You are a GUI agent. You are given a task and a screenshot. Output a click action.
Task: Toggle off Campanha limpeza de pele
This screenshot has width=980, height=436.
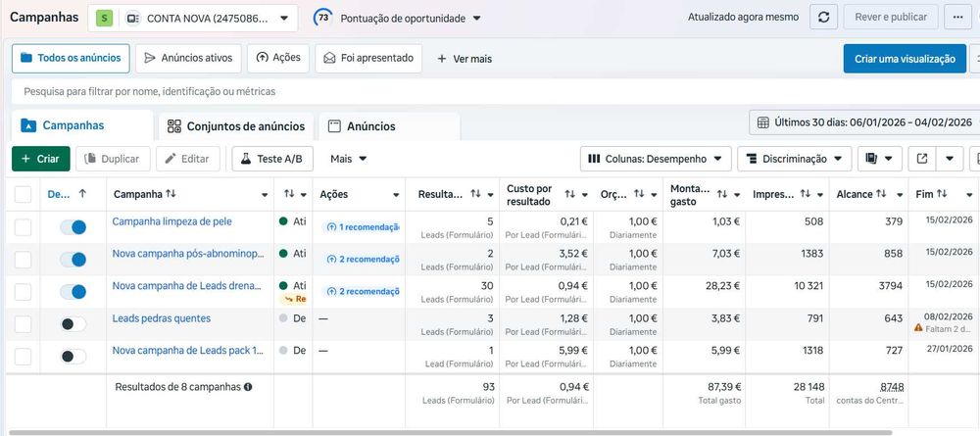coord(73,226)
